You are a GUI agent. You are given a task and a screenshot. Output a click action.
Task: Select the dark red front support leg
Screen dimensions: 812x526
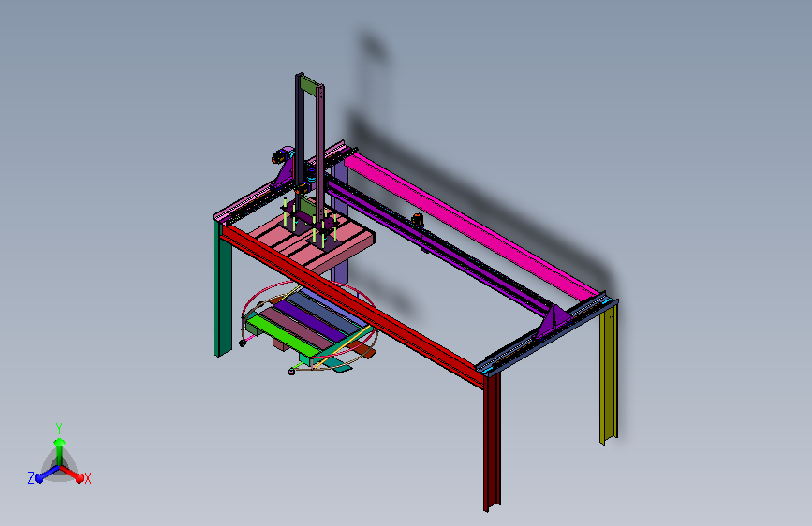click(x=492, y=440)
